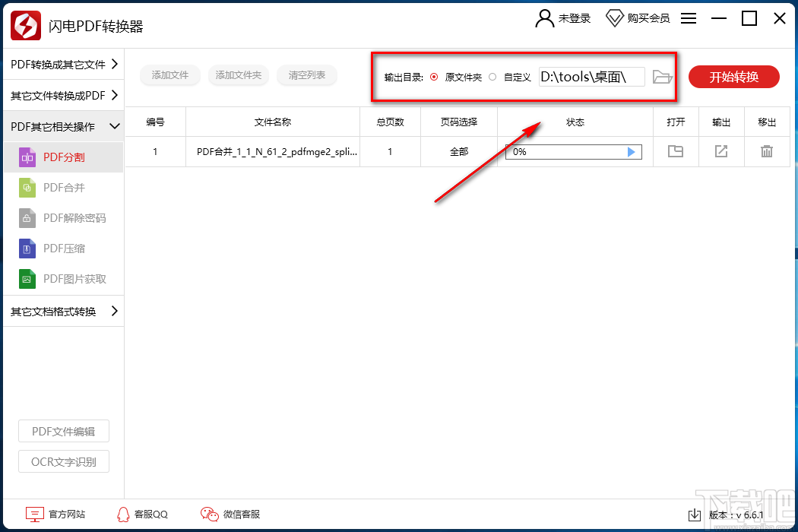Image resolution: width=798 pixels, height=532 pixels.
Task: Open the hamburger menu at top right
Action: pyautogui.click(x=689, y=18)
